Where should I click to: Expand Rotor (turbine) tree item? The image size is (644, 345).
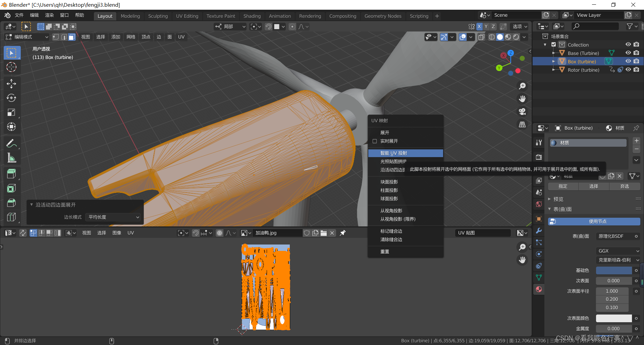click(553, 70)
